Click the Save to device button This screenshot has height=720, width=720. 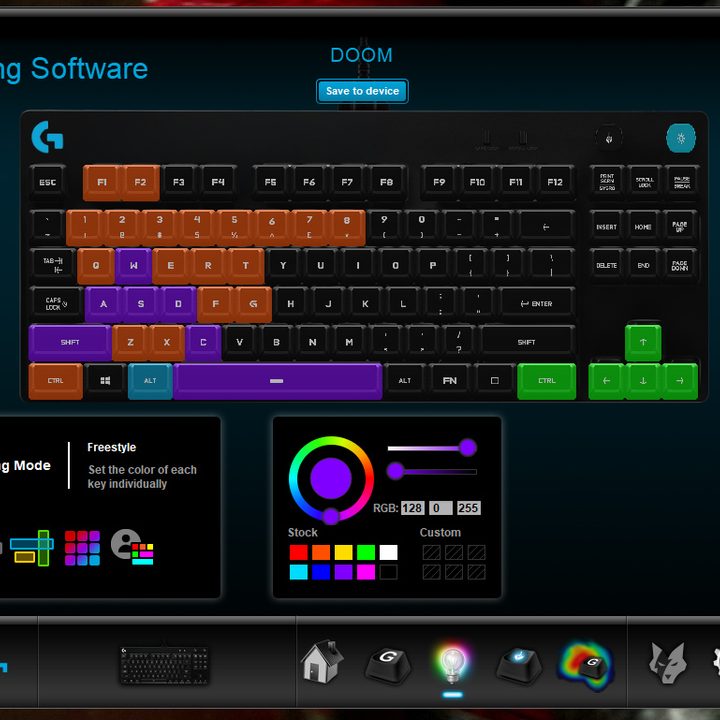(x=362, y=91)
